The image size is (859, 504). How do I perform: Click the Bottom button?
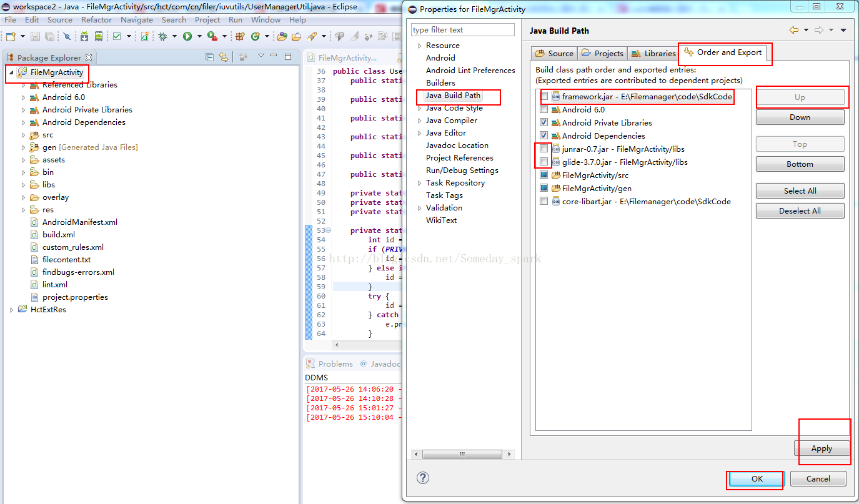(x=800, y=164)
